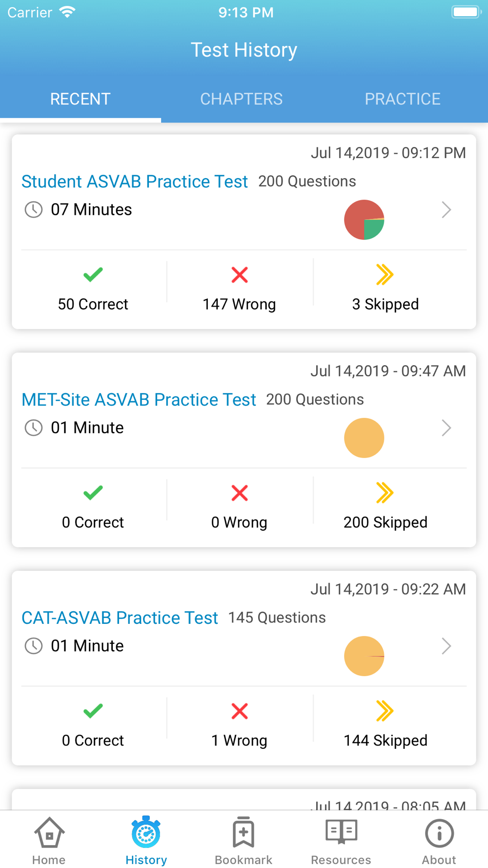The height and width of the screenshot is (868, 488).
Task: Expand Student ASVAB Practice Test chevron
Action: coord(446,210)
